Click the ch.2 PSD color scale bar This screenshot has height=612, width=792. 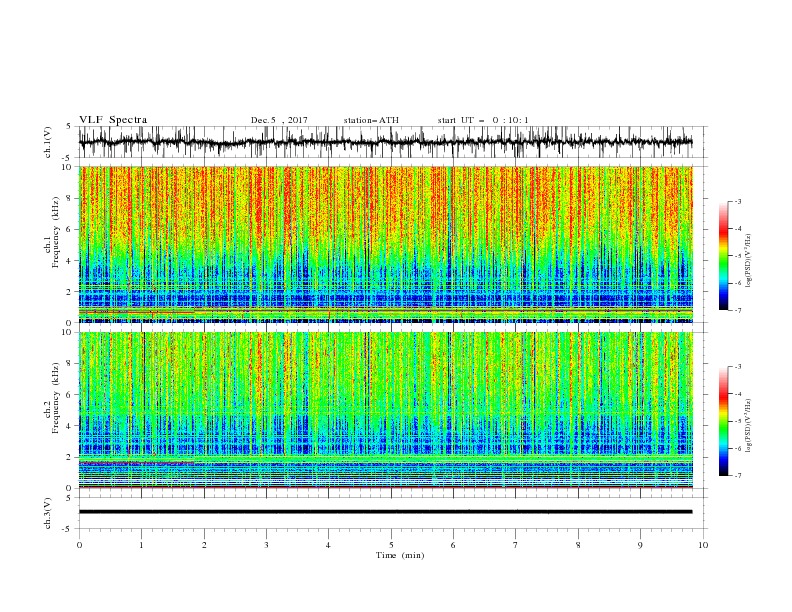click(723, 421)
